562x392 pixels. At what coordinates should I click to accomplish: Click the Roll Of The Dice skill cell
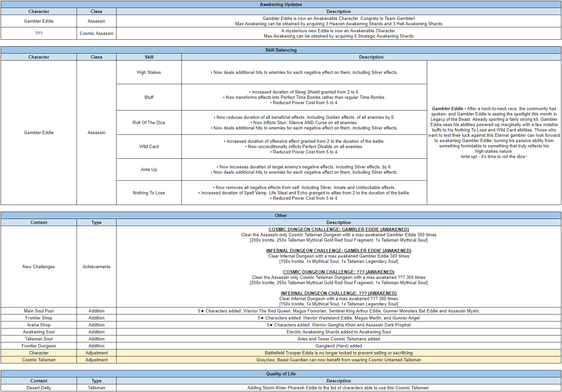pos(149,122)
